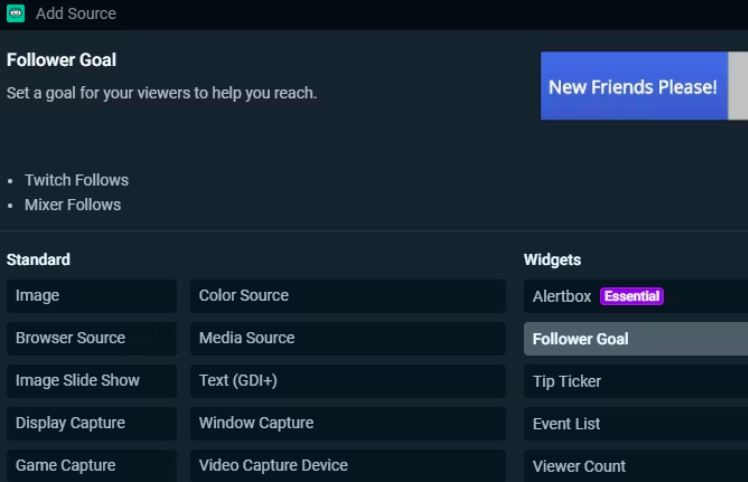
Task: Choose Window Capture source
Action: pos(348,423)
